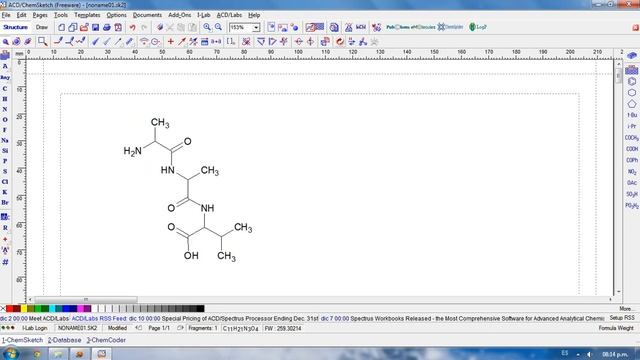Export to PDF using the PDF icon
Screen dimensions: 640x360
[x=118, y=27]
